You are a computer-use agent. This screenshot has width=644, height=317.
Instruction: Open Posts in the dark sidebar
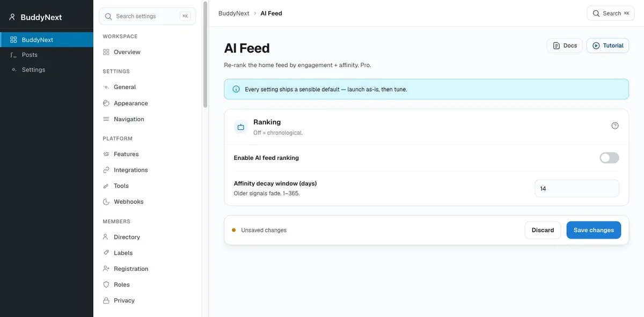click(x=47, y=55)
